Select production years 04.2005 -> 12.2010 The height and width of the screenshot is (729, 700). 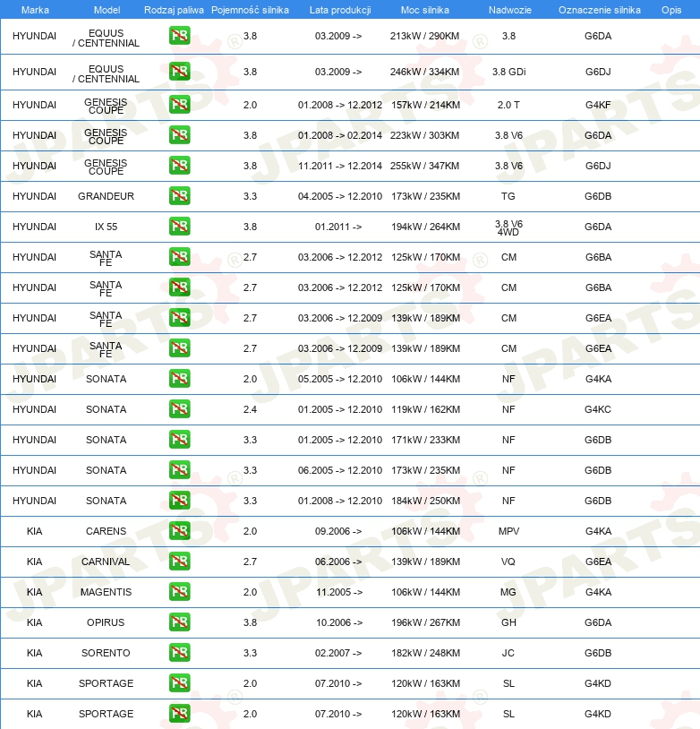click(x=340, y=196)
